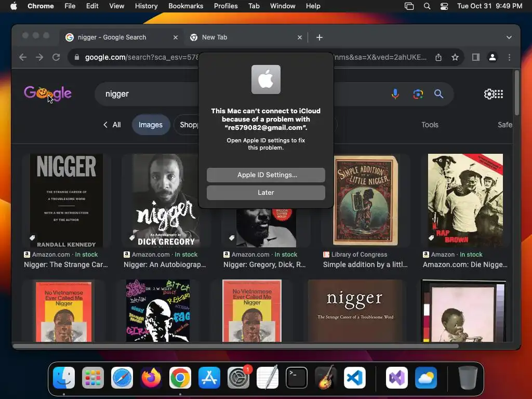Click the Google Halloween logo
532x399 pixels.
(x=47, y=93)
